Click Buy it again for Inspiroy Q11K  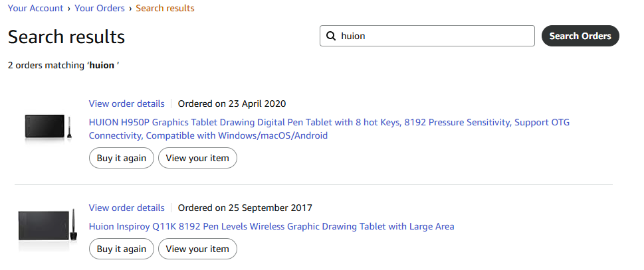tap(122, 249)
